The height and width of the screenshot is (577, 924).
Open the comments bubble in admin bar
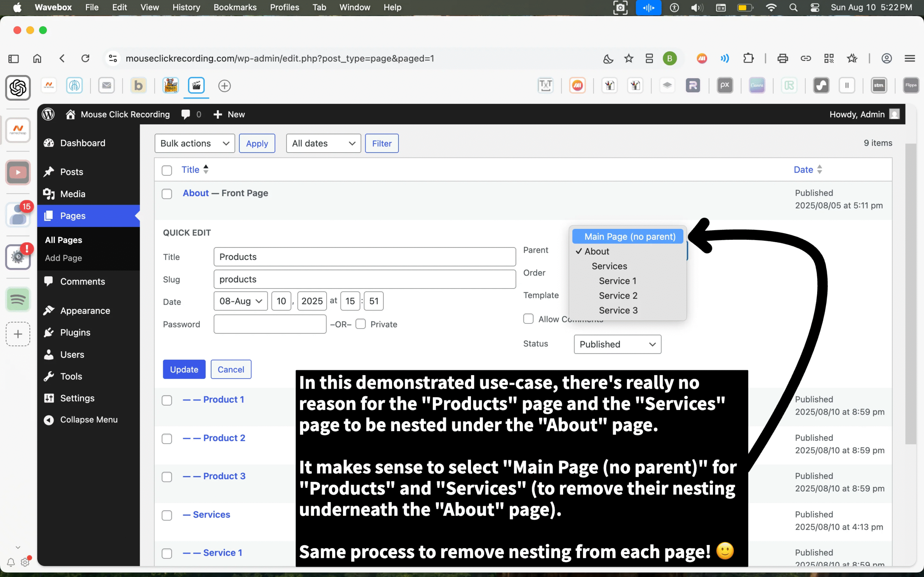pos(186,114)
